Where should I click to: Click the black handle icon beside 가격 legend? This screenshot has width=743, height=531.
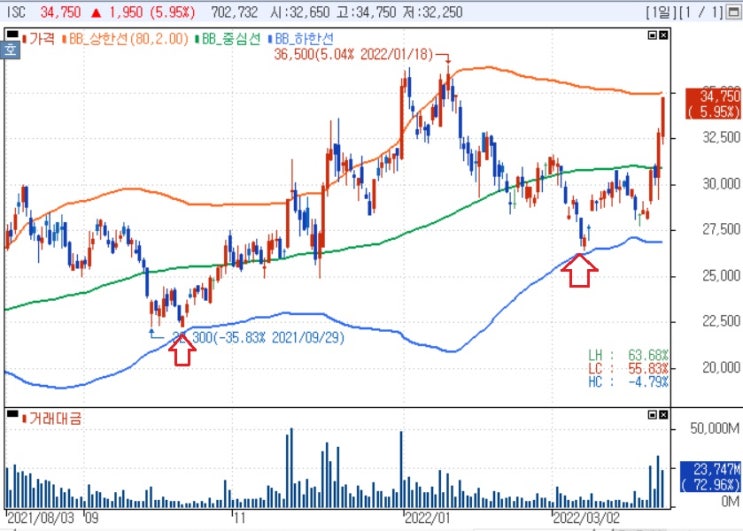point(13,34)
